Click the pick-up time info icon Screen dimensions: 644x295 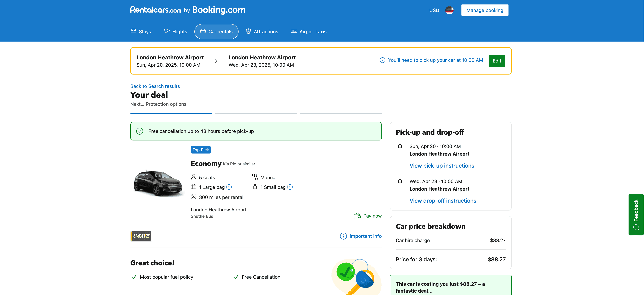point(382,60)
